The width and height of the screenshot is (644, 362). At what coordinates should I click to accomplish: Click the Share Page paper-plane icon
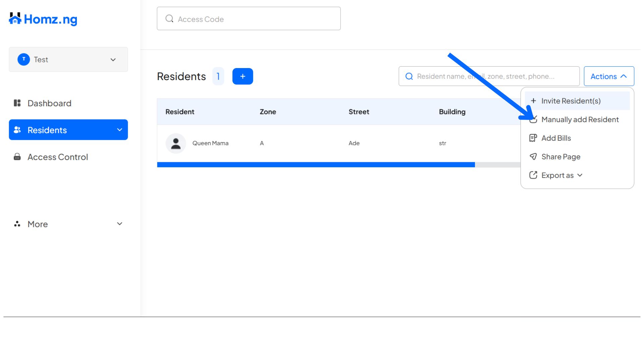pyautogui.click(x=533, y=157)
